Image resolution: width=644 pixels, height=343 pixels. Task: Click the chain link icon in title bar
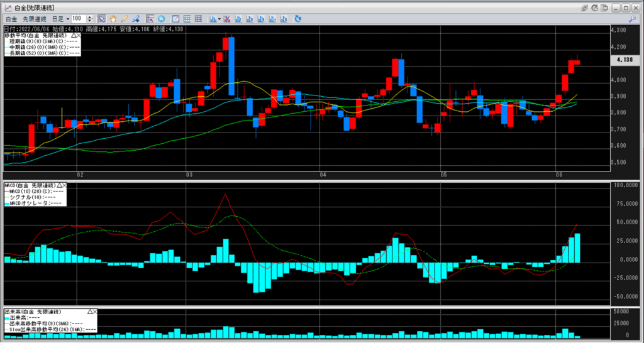(584, 7)
